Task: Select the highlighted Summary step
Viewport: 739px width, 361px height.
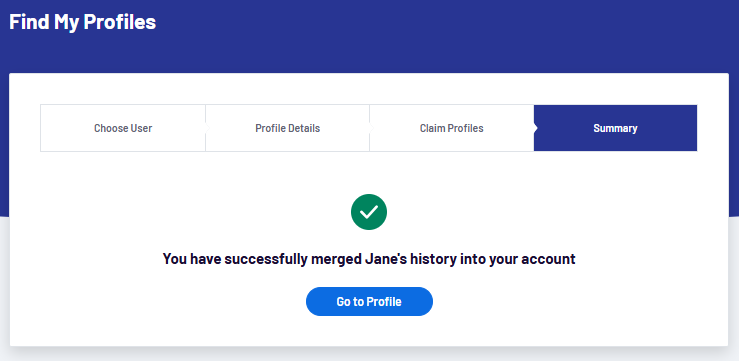Action: [x=615, y=128]
